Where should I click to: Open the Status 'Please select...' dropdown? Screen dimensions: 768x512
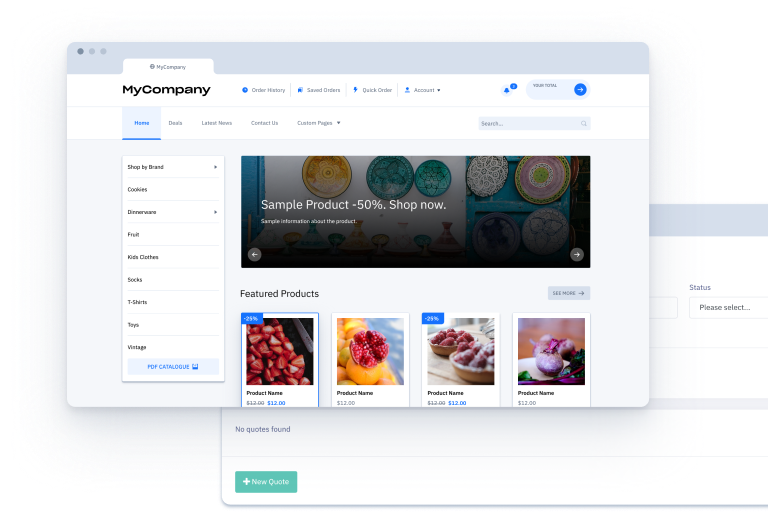click(728, 307)
